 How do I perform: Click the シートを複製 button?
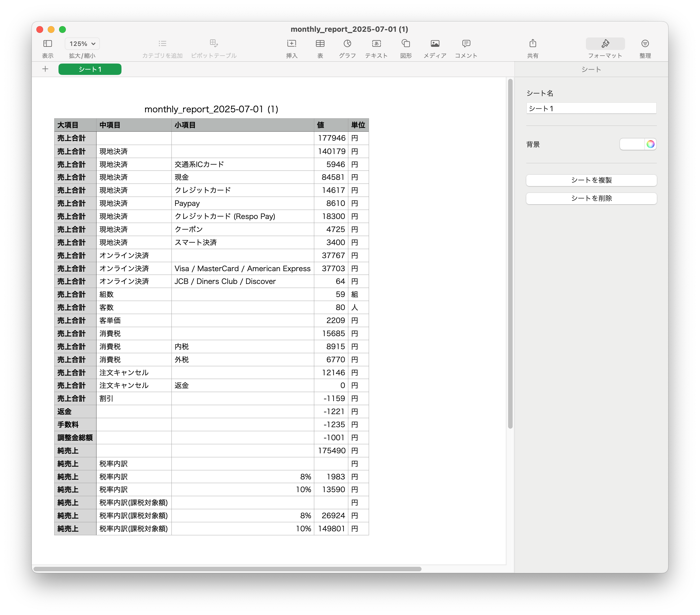pyautogui.click(x=591, y=180)
